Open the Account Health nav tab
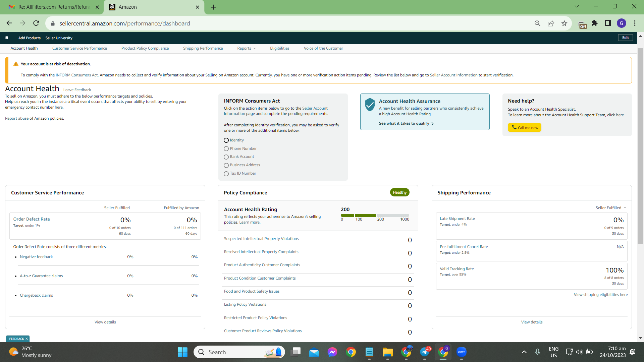 pos(24,48)
